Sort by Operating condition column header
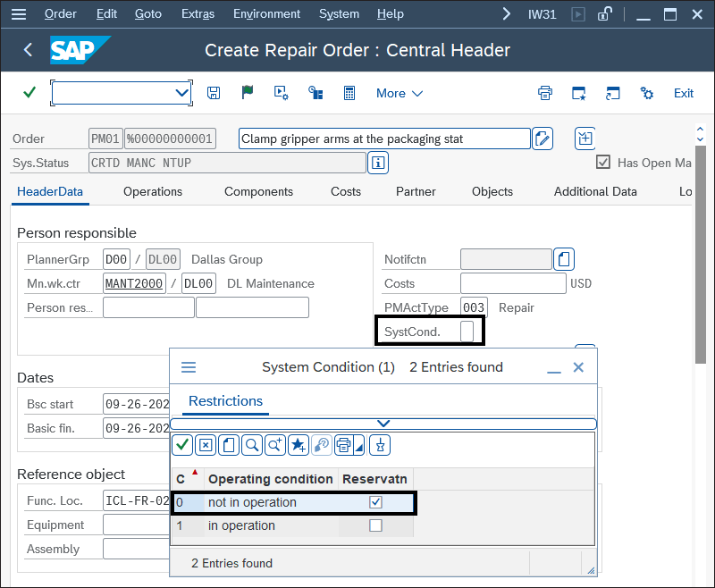 271,479
